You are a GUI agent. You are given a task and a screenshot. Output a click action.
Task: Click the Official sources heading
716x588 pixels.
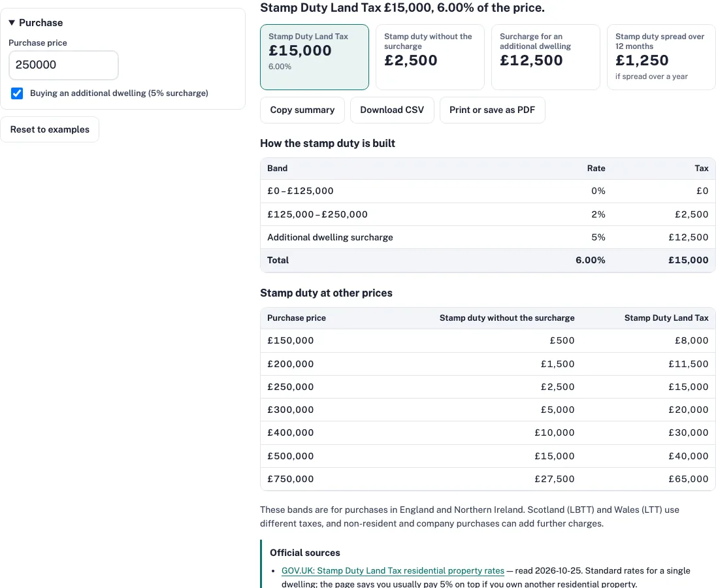point(305,553)
